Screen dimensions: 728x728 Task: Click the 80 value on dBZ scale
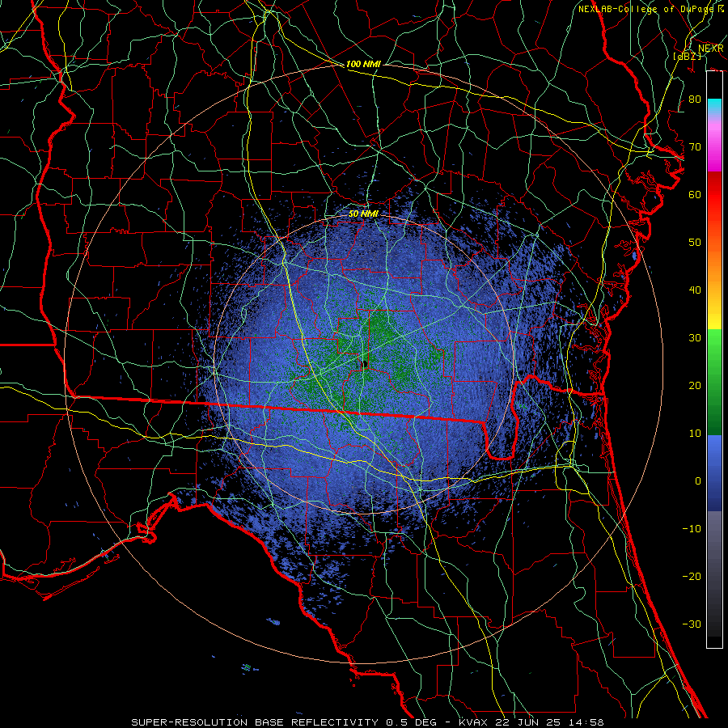[695, 99]
